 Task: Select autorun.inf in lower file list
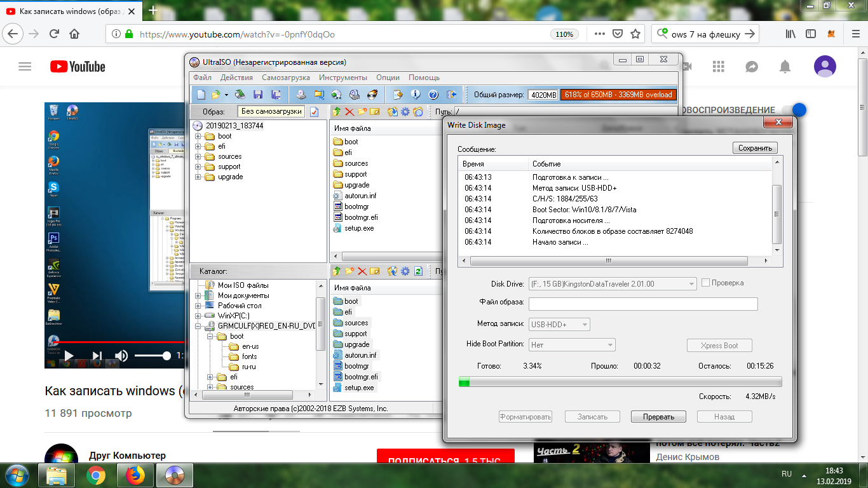tap(360, 355)
